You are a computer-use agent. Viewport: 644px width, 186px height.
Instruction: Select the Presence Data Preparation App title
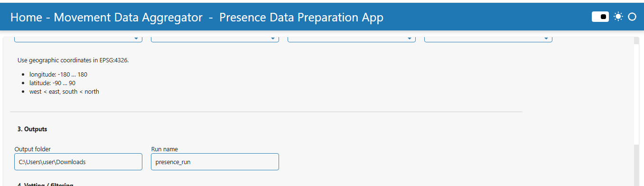click(301, 18)
